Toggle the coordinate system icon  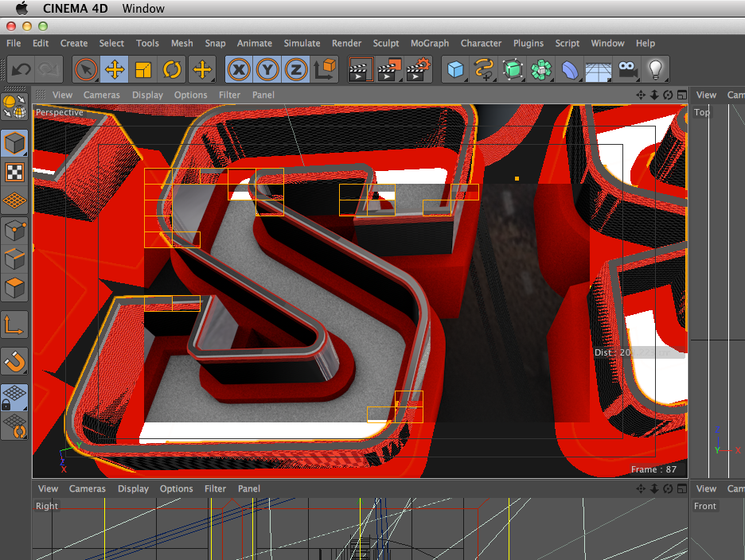point(325,70)
